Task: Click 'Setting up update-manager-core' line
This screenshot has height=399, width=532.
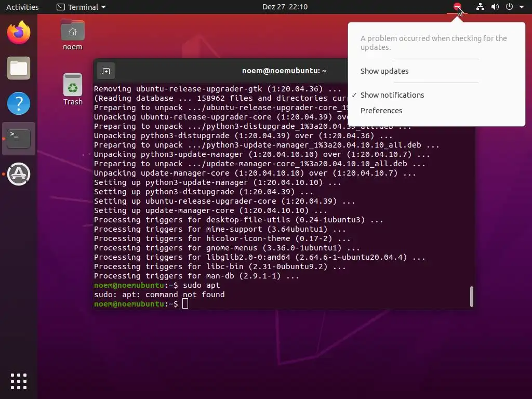Action: pyautogui.click(x=210, y=210)
